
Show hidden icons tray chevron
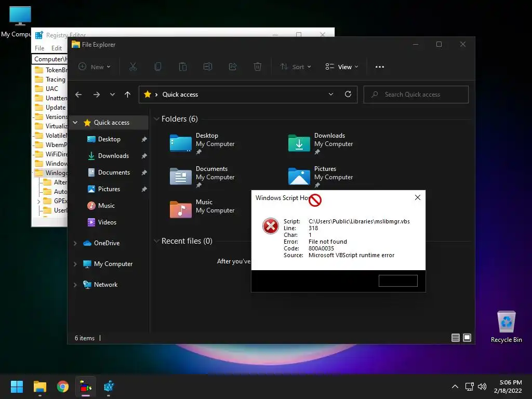(x=455, y=387)
